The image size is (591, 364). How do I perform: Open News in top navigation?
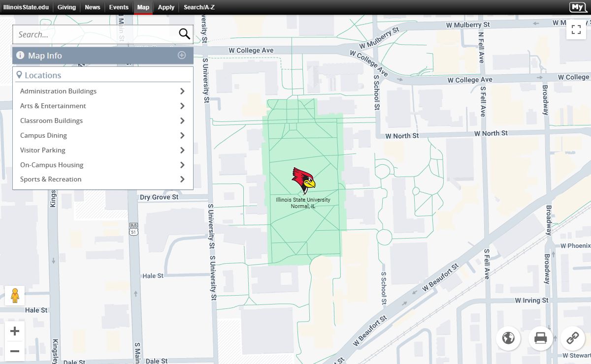coord(92,7)
